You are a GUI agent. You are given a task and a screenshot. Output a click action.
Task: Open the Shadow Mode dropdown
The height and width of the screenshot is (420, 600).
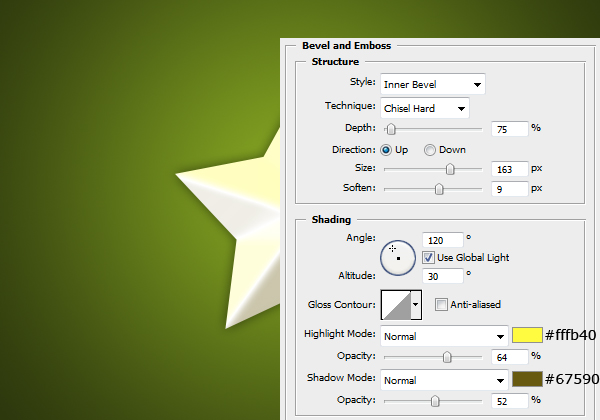click(444, 380)
